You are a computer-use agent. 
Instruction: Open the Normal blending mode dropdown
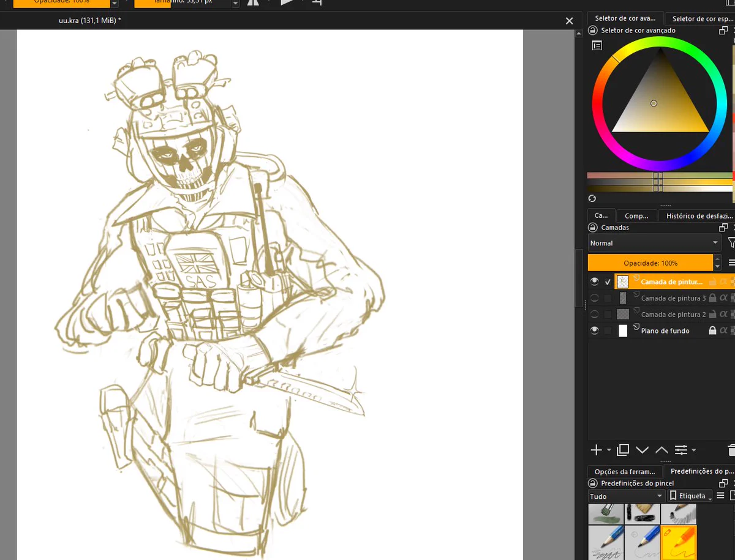pos(654,243)
